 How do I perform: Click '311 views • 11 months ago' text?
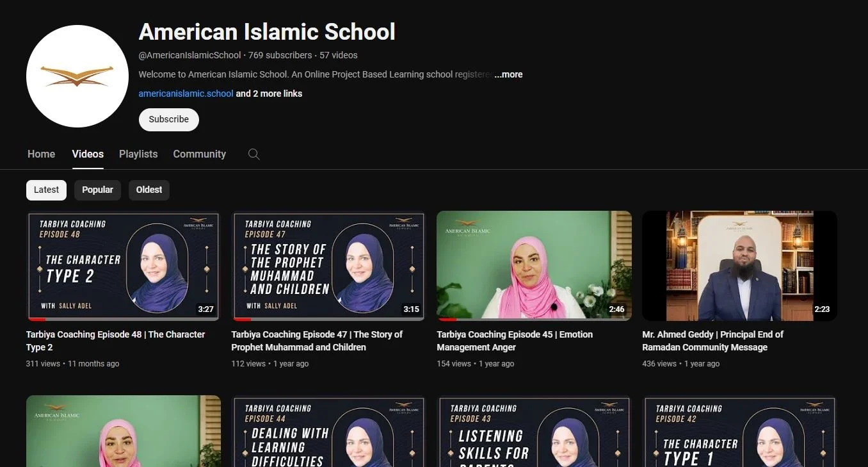(73, 364)
